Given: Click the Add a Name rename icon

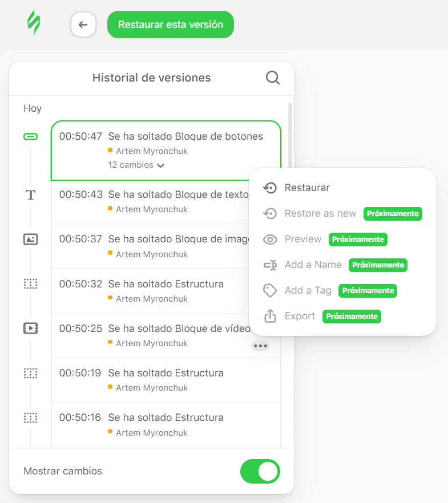Looking at the screenshot, I should (x=270, y=265).
